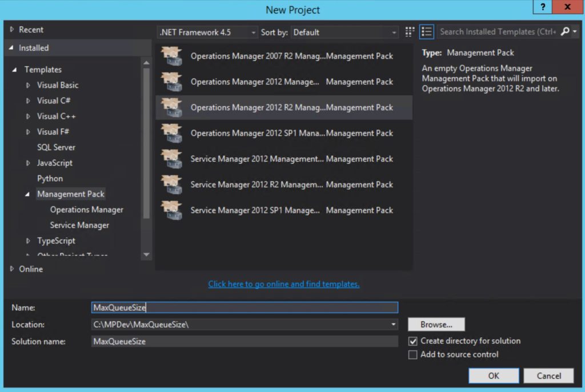Select Service Manager 2012 SP1 Manage... template text

coord(255,210)
